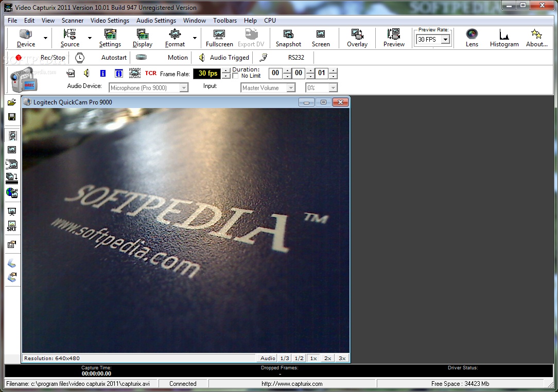558x392 pixels.
Task: Click the yellow speaker audio icon
Action: pyautogui.click(x=86, y=73)
